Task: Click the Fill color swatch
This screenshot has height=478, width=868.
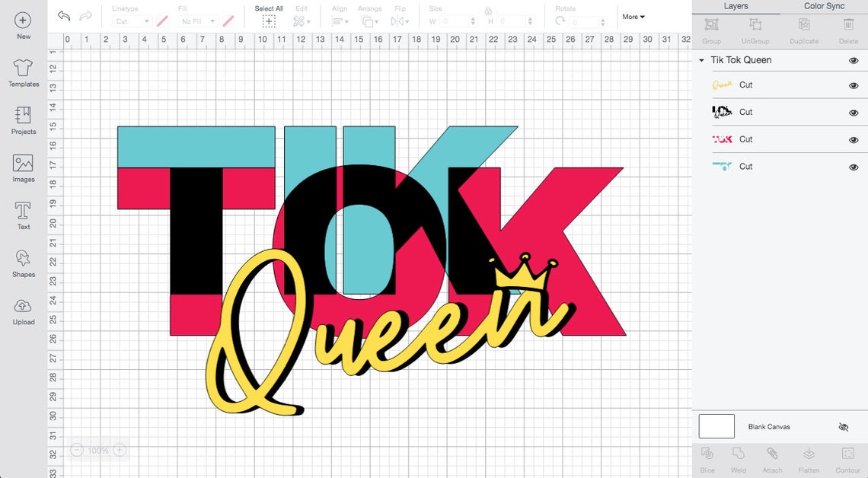Action: 228,21
